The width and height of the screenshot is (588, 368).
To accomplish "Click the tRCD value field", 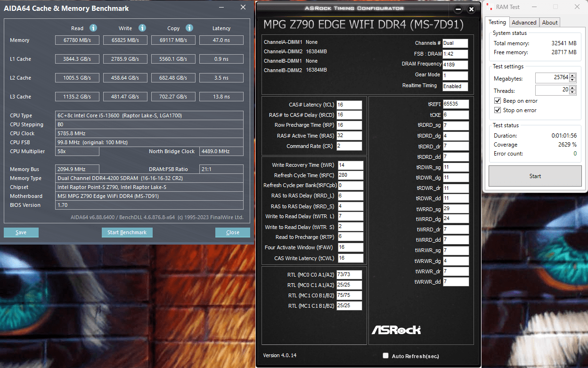I will (349, 115).
